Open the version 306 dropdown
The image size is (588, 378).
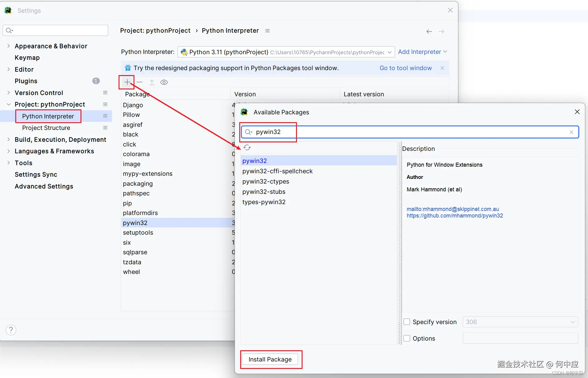tap(520, 322)
